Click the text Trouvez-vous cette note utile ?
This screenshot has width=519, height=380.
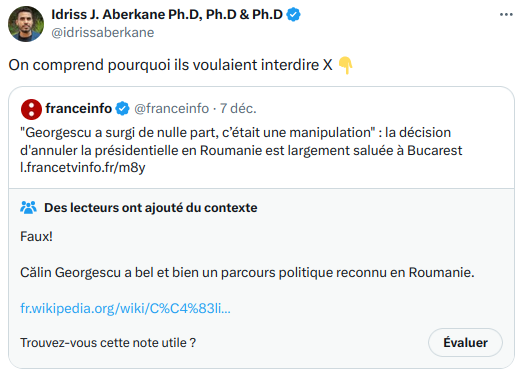pyautogui.click(x=108, y=343)
